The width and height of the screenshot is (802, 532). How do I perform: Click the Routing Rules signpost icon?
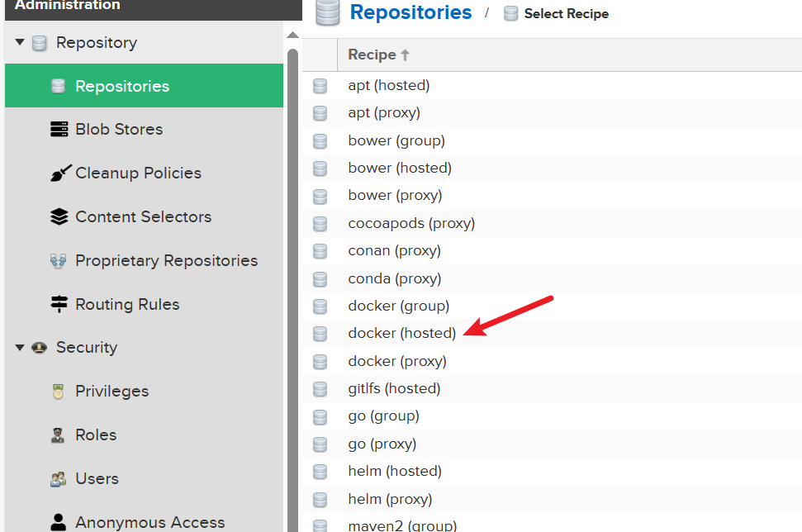point(59,304)
